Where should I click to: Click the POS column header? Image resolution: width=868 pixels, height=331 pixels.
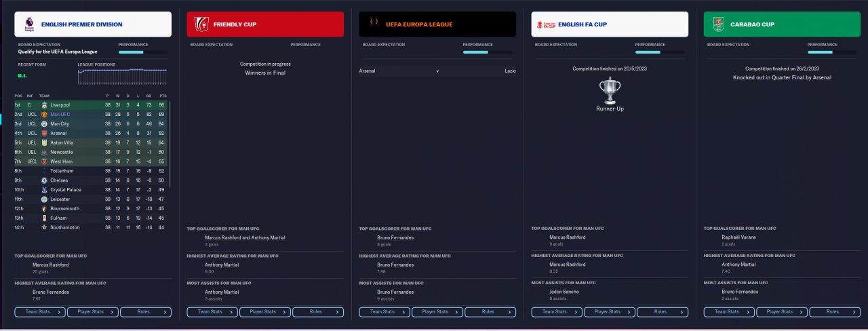tap(18, 96)
